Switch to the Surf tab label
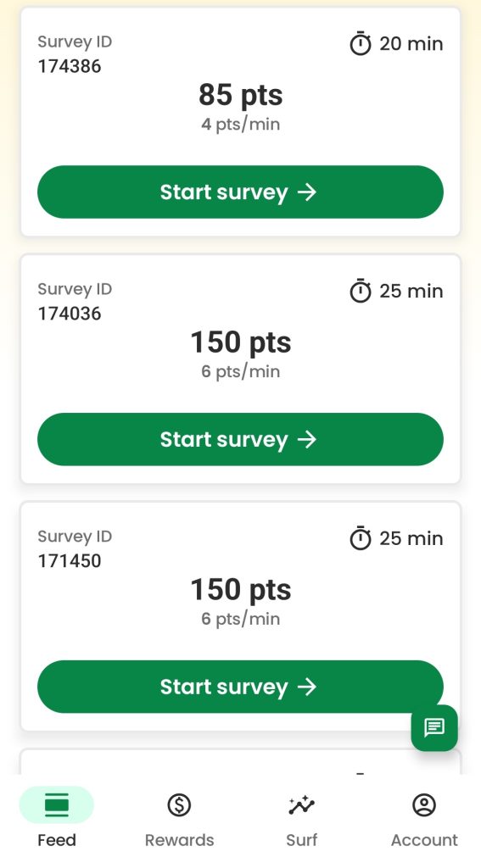This screenshot has width=481, height=868. [301, 840]
